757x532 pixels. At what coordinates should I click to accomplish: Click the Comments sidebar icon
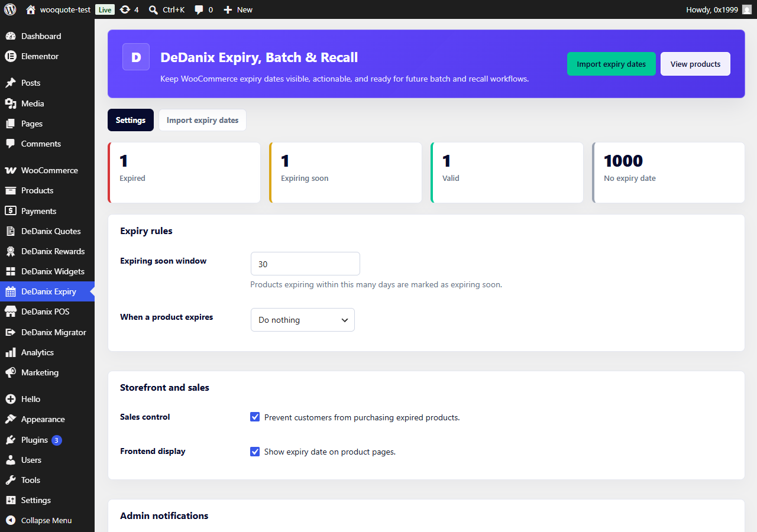point(11,144)
